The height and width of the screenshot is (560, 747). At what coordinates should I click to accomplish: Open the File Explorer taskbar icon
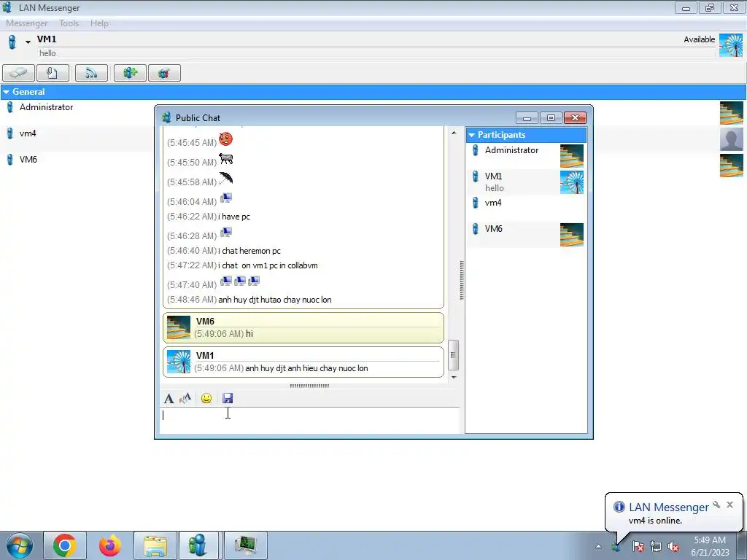coord(155,545)
